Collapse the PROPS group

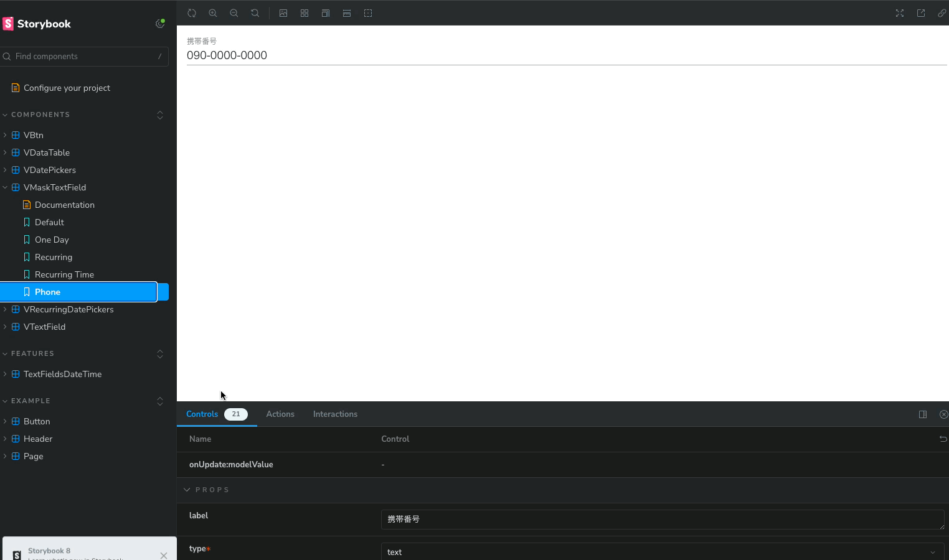(207, 490)
